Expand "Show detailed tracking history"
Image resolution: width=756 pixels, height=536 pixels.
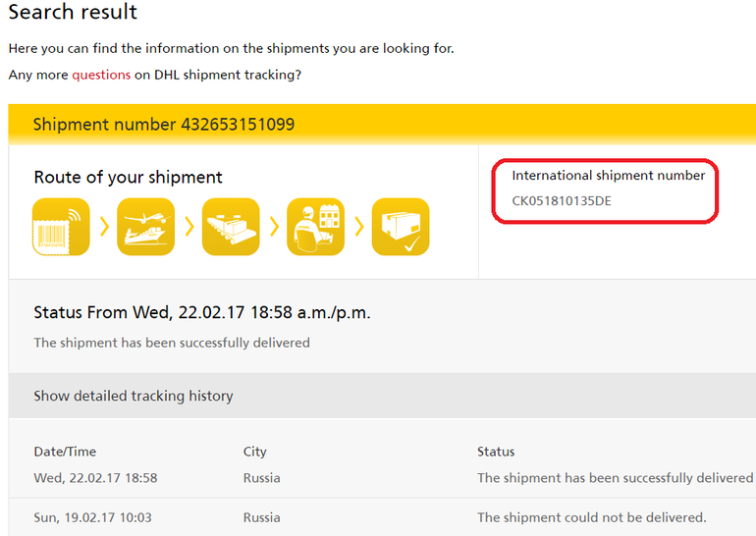coord(134,397)
